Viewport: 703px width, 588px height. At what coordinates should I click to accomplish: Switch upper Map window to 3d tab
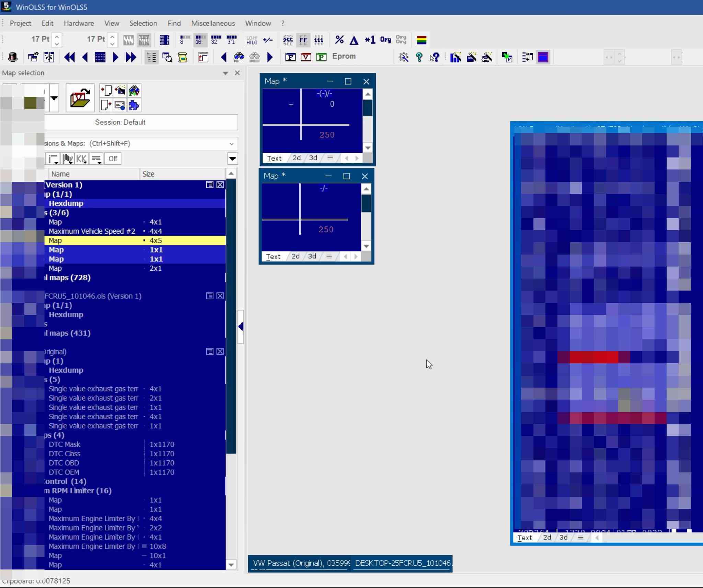click(313, 158)
